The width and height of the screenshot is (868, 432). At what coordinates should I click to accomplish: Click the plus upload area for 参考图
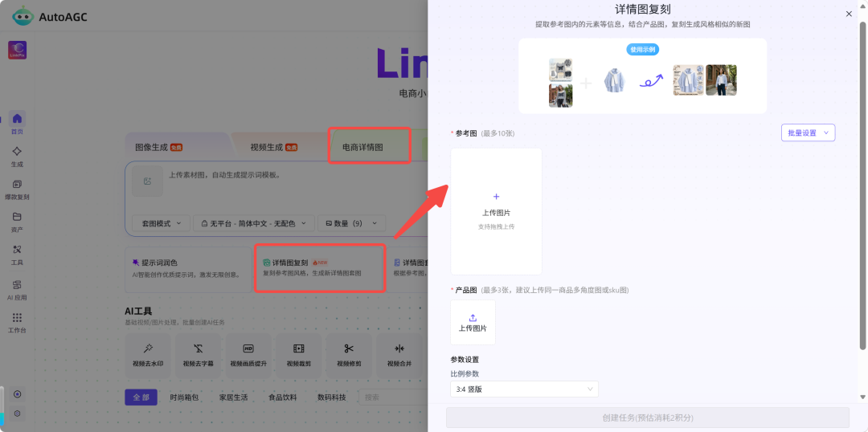(496, 211)
